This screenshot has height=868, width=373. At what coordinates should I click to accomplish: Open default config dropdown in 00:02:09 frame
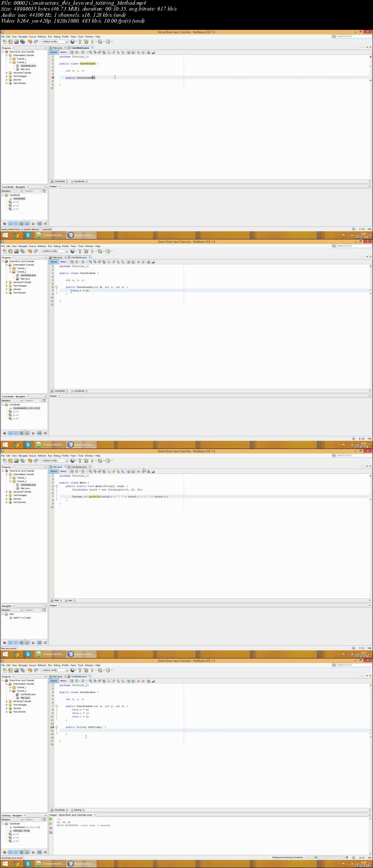pos(55,42)
